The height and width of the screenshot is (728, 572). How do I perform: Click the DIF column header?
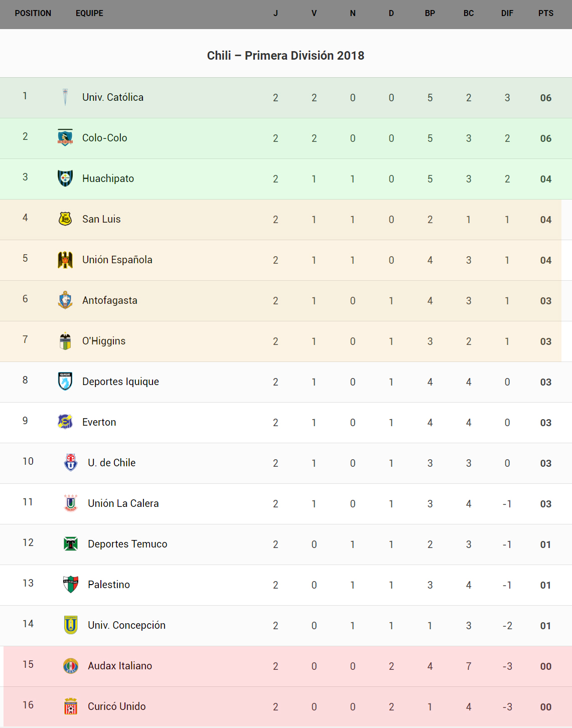(x=507, y=14)
